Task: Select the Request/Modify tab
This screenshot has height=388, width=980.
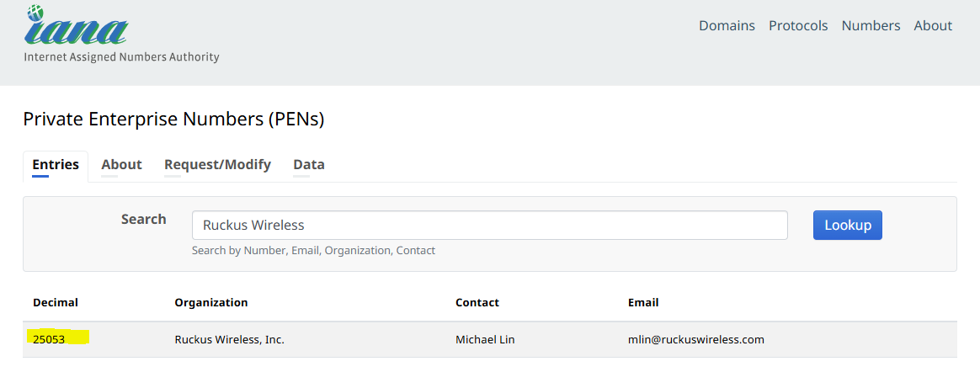Action: pos(217,165)
